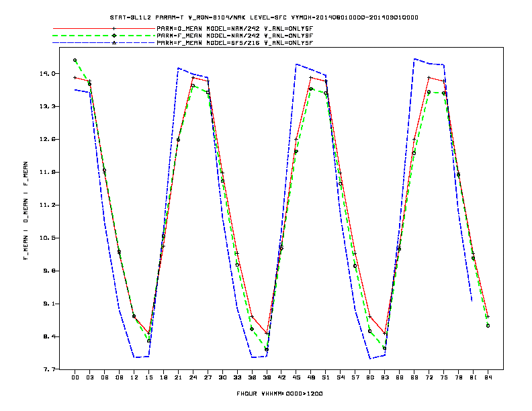
Task: Click the rotated y-axis title F_MEAN | O_MEAN | F_MEAN
Action: click(x=26, y=211)
